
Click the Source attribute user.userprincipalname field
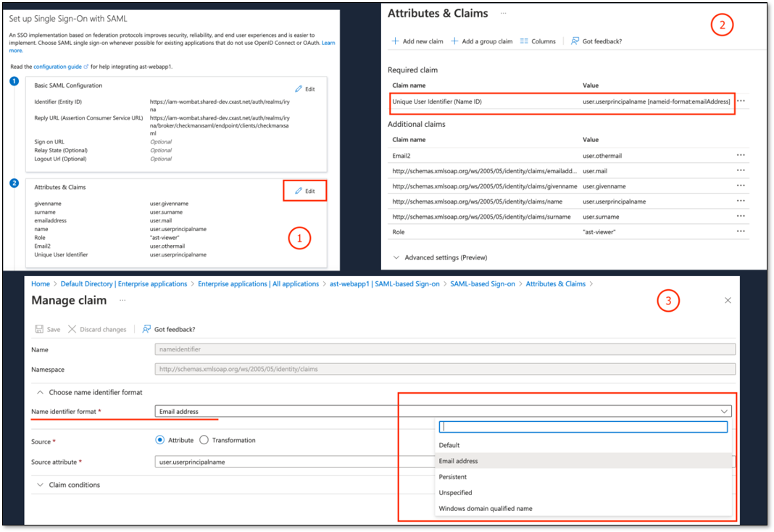click(x=295, y=462)
